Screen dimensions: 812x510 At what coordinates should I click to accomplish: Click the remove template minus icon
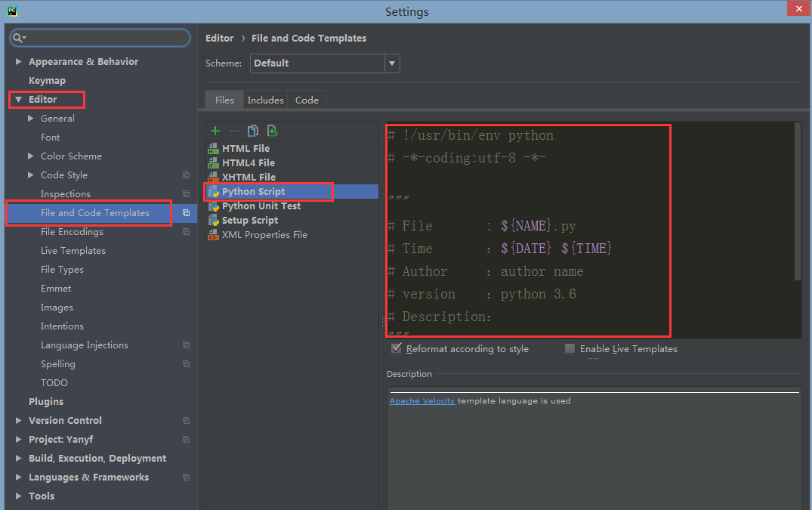pos(234,131)
